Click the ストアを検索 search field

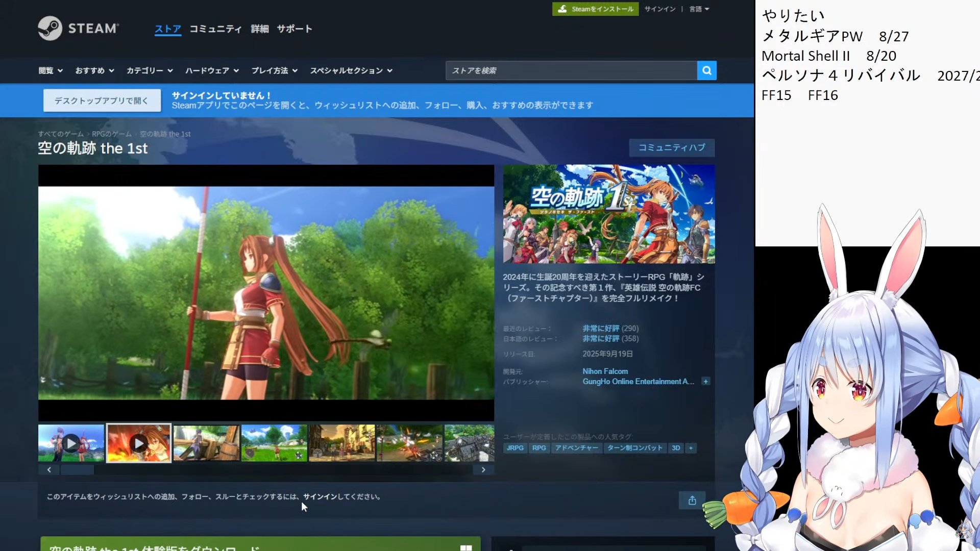click(x=571, y=70)
